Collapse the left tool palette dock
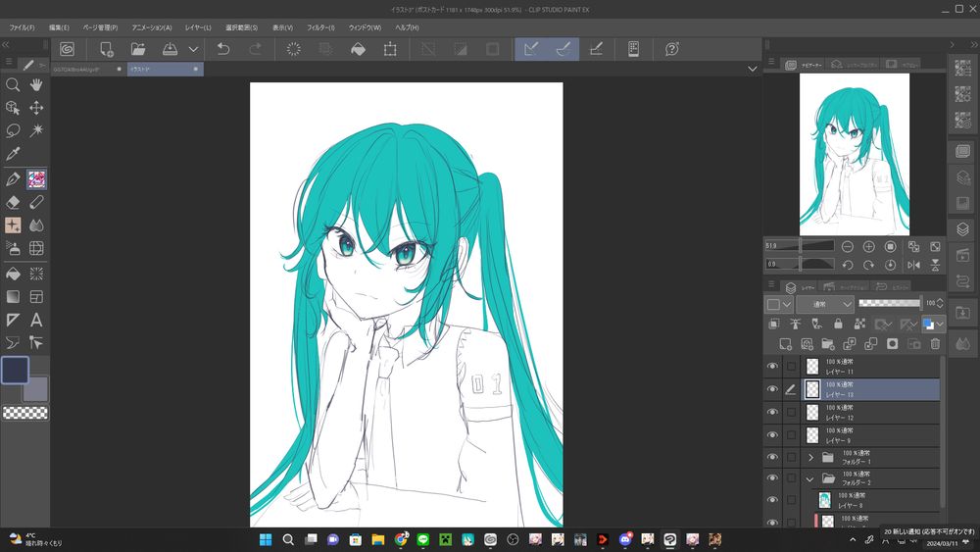 tap(6, 44)
